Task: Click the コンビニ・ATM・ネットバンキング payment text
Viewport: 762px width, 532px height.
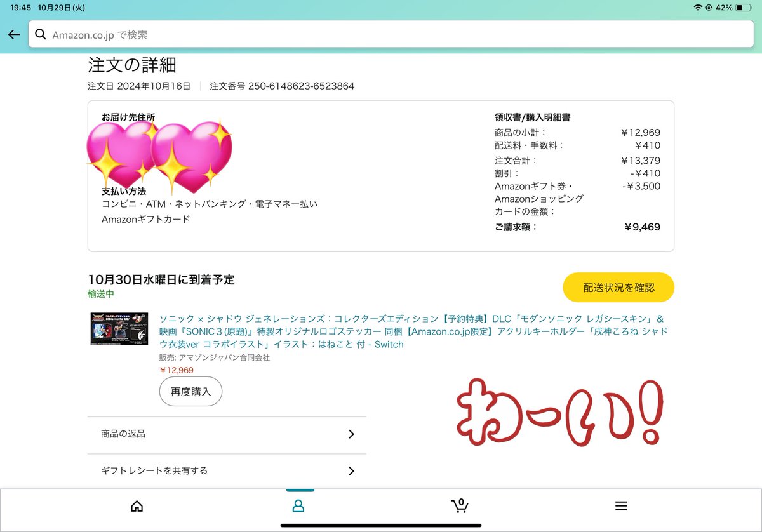Action: pos(210,204)
